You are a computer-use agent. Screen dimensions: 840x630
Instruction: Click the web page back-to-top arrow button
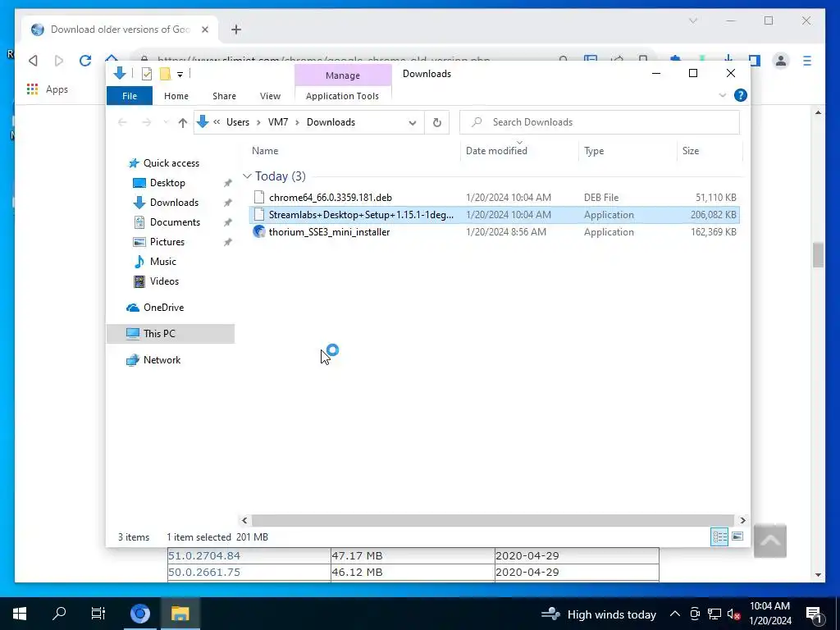point(769,541)
